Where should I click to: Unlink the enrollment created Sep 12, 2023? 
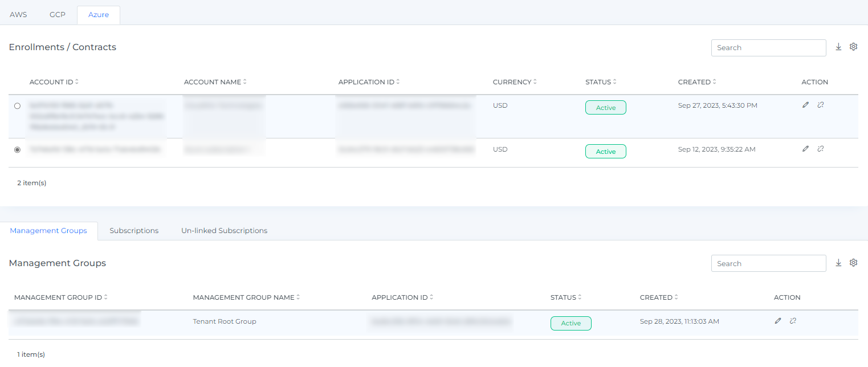(820, 149)
